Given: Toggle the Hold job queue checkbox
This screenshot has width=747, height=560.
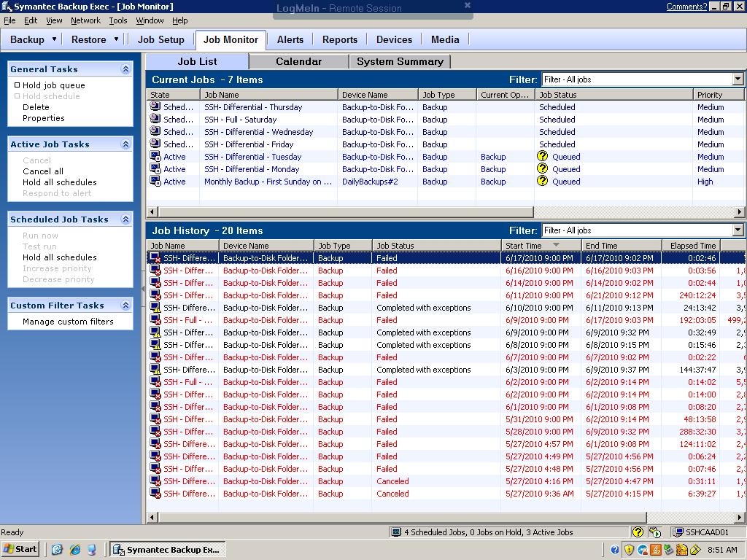Looking at the screenshot, I should click(18, 85).
